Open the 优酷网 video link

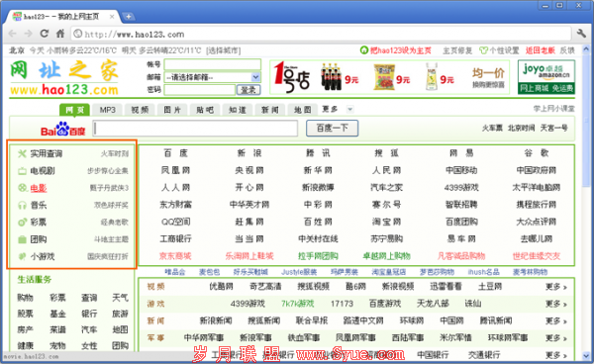pyautogui.click(x=221, y=287)
